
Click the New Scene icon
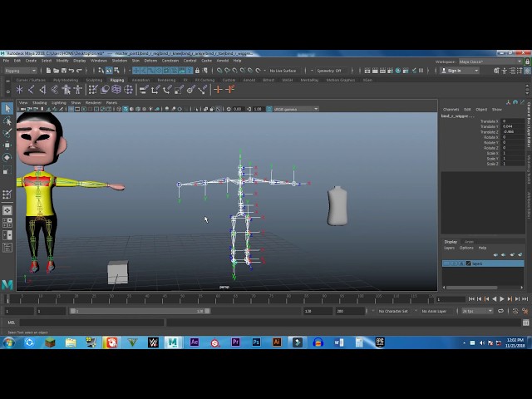point(48,71)
